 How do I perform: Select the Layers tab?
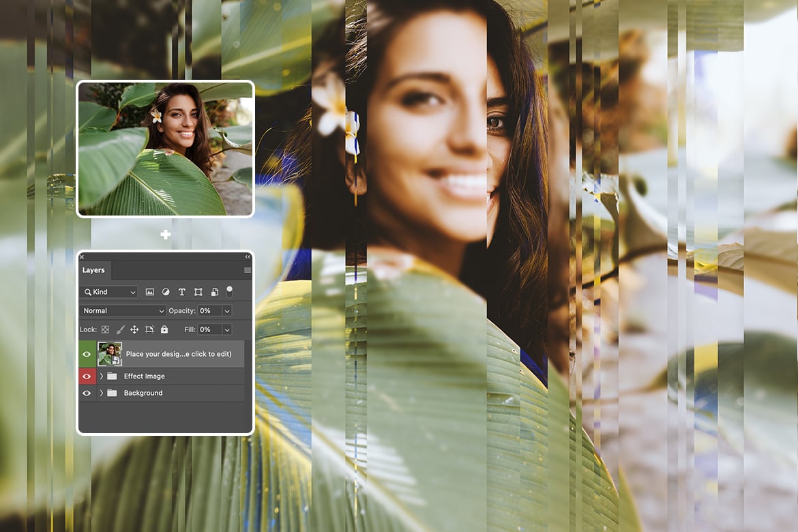(x=93, y=270)
